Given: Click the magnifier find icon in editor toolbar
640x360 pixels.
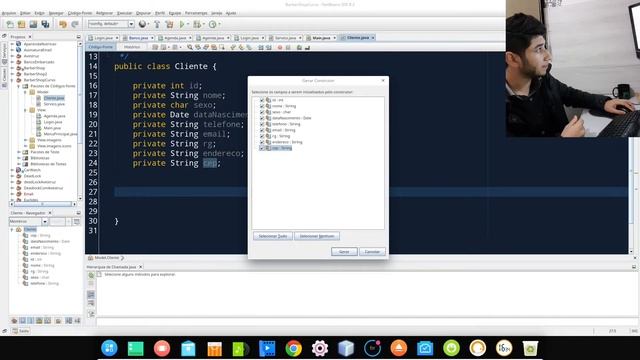Looking at the screenshot, I should coord(190,47).
